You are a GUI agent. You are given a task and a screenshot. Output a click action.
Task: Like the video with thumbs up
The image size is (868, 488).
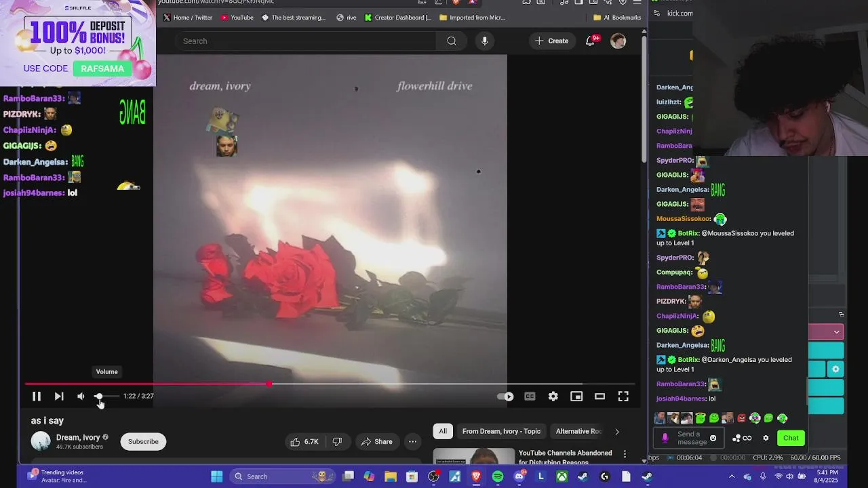point(304,442)
